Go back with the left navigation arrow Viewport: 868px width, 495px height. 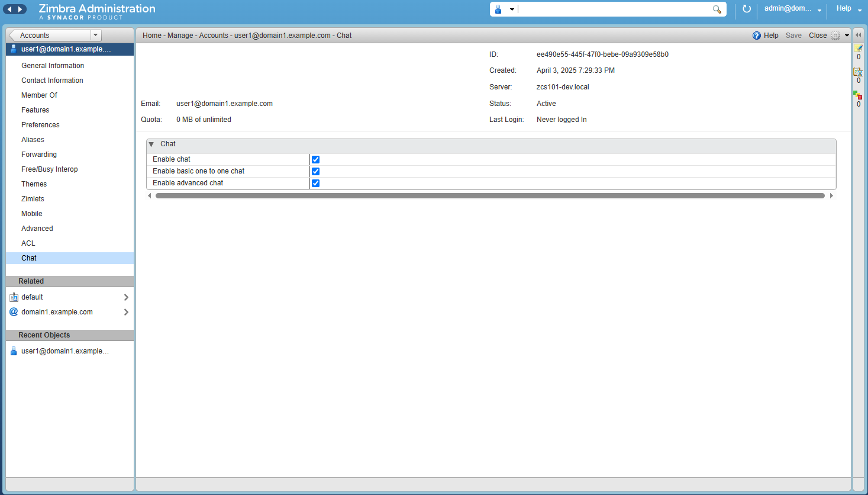click(9, 9)
